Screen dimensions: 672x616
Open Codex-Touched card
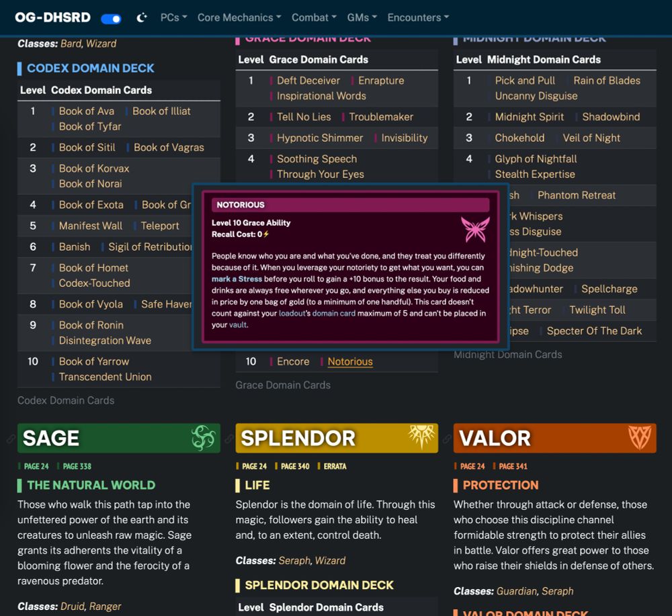(94, 283)
